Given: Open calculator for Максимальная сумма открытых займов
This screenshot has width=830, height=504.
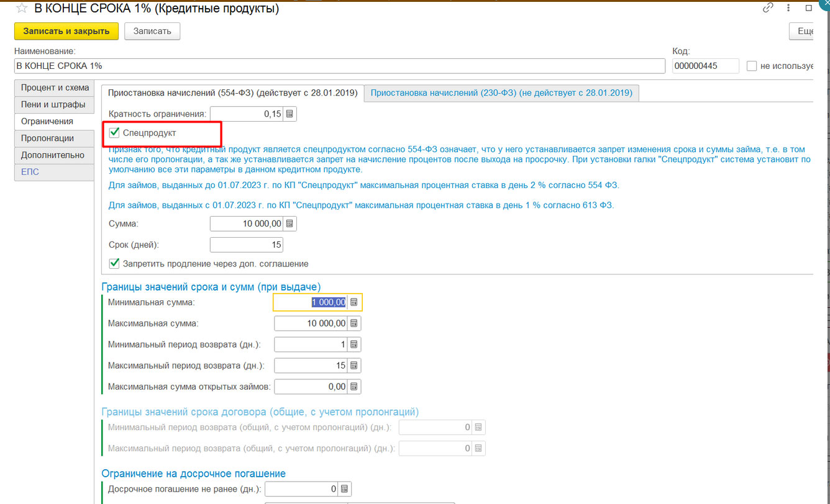Looking at the screenshot, I should [353, 387].
